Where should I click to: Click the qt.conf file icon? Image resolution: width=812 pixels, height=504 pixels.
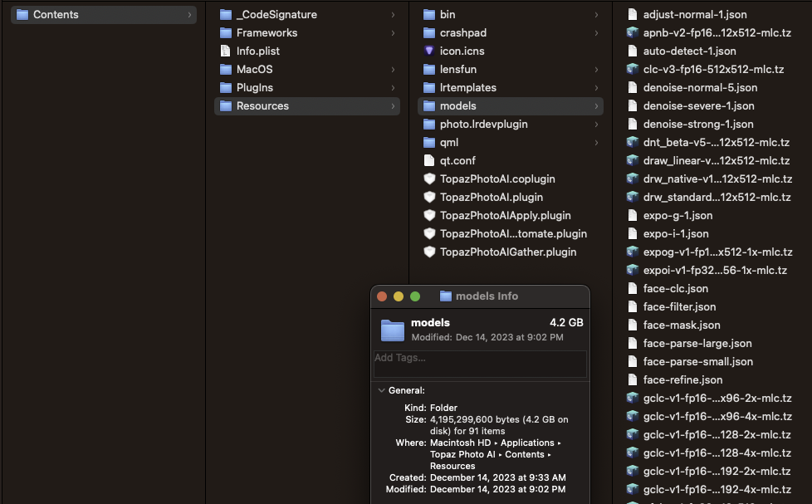429,160
